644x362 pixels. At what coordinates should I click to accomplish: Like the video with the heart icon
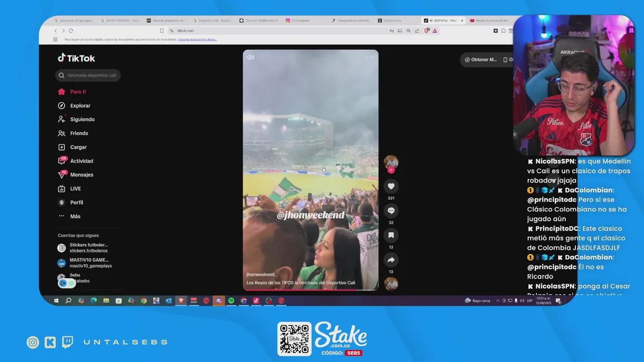click(x=391, y=186)
